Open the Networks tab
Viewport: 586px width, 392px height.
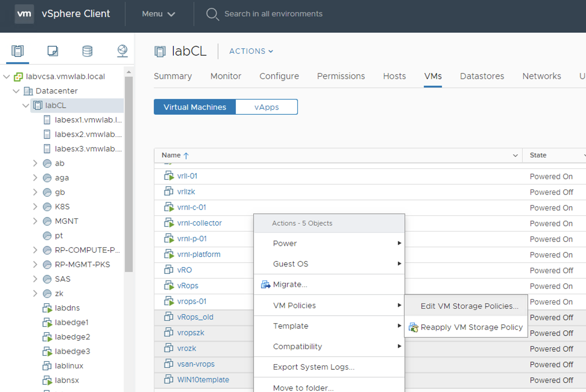[x=542, y=76]
